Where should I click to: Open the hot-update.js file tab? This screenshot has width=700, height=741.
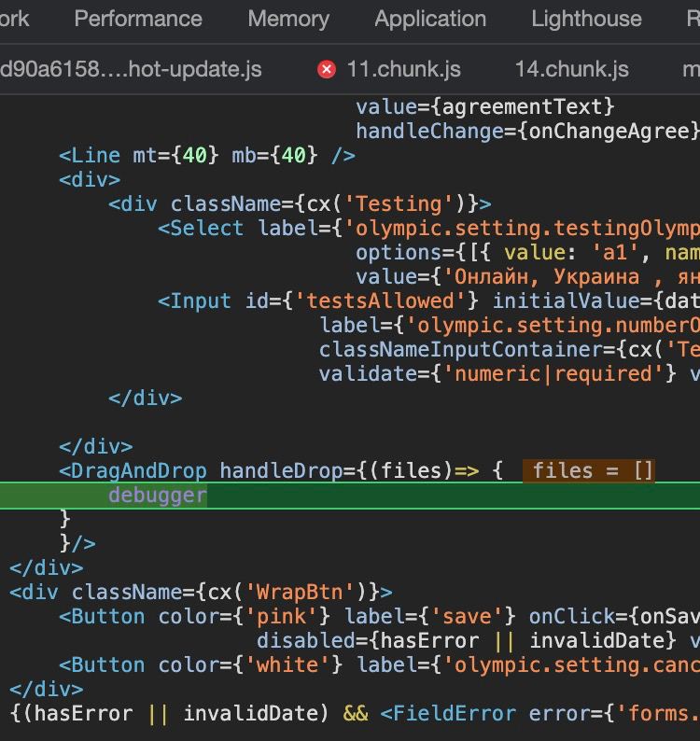click(131, 69)
